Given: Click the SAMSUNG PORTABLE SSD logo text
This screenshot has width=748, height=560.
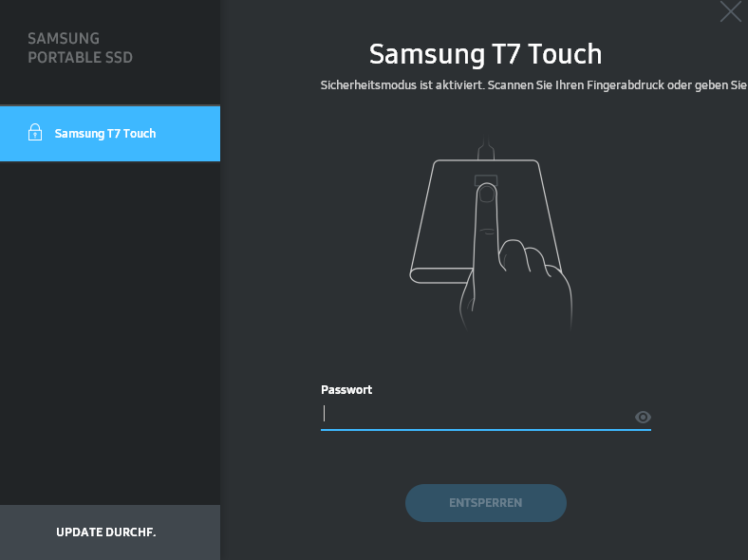Looking at the screenshot, I should pos(80,47).
